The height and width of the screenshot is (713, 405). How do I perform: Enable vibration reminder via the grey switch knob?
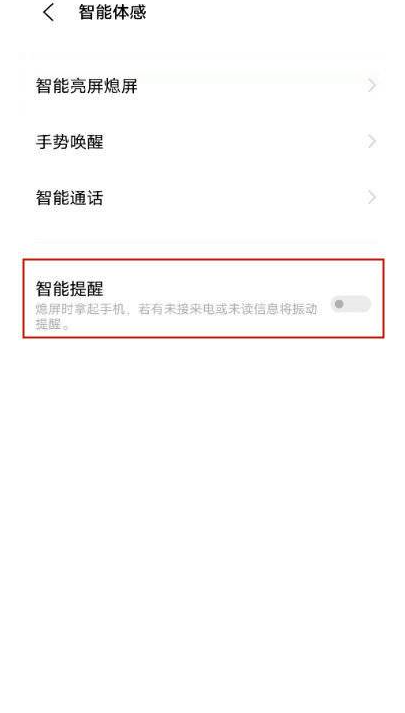[x=339, y=304]
